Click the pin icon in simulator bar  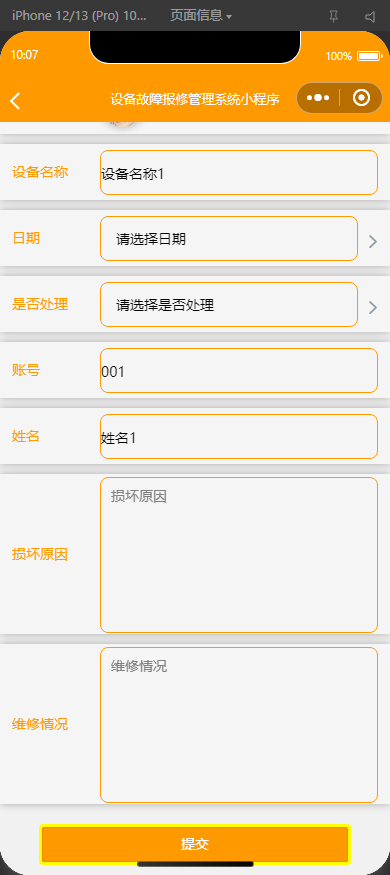tap(334, 17)
